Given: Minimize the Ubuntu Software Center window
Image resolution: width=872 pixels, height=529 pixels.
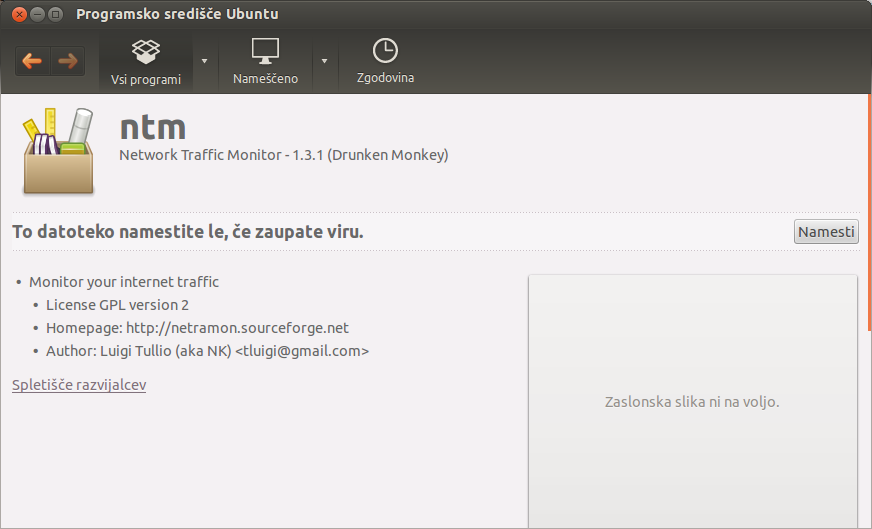Looking at the screenshot, I should (37, 14).
